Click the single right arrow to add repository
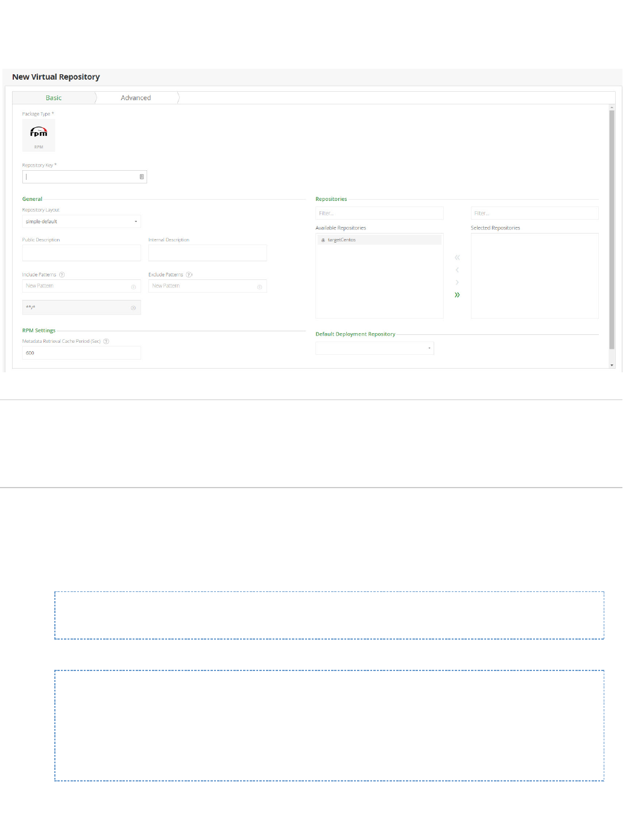Screen dimensions: 623x840 (x=457, y=282)
